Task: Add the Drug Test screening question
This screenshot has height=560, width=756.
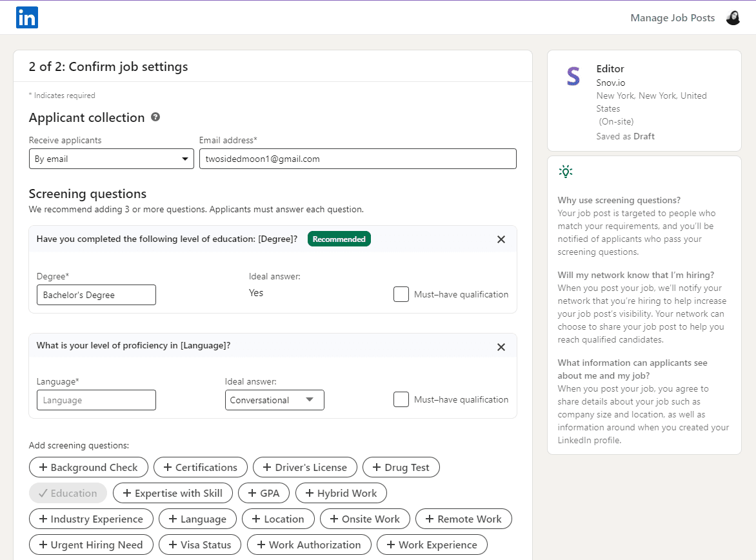Action: tap(401, 468)
